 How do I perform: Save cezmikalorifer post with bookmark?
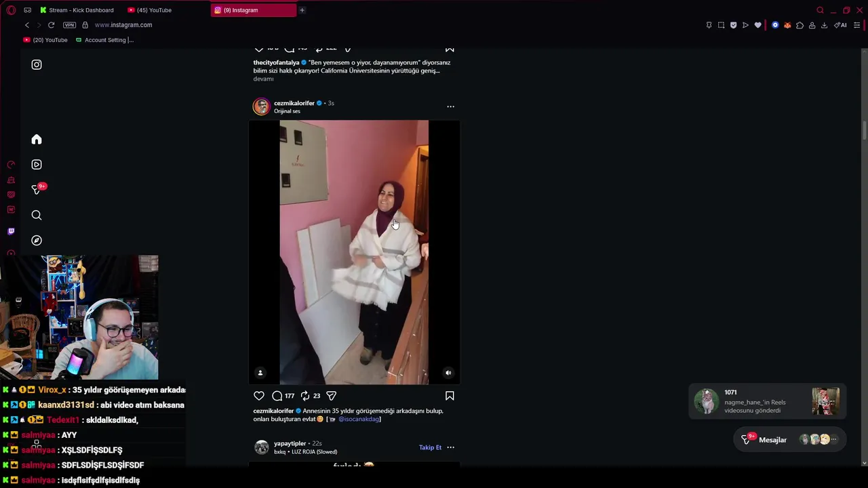pos(450,396)
